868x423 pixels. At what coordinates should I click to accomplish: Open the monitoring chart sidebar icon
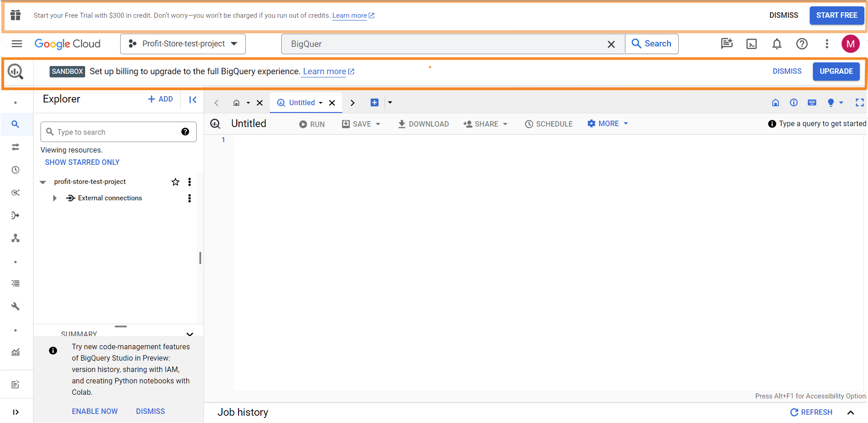click(x=15, y=352)
